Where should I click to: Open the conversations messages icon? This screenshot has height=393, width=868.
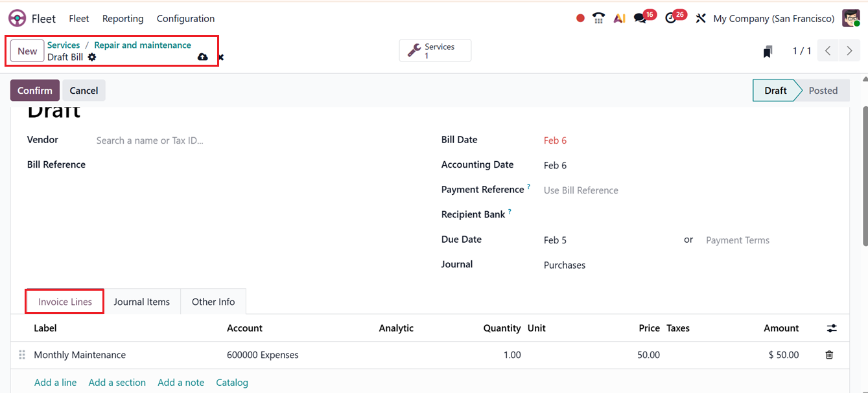pyautogui.click(x=640, y=19)
